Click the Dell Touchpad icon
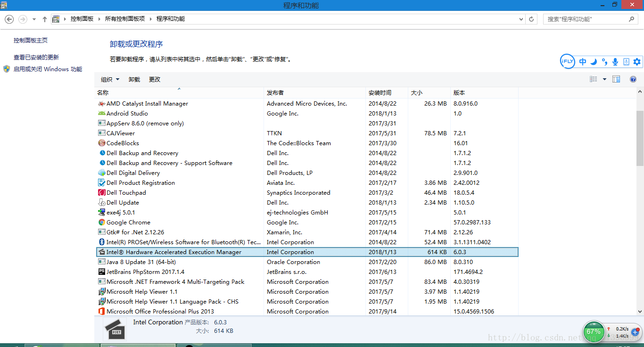 click(101, 193)
